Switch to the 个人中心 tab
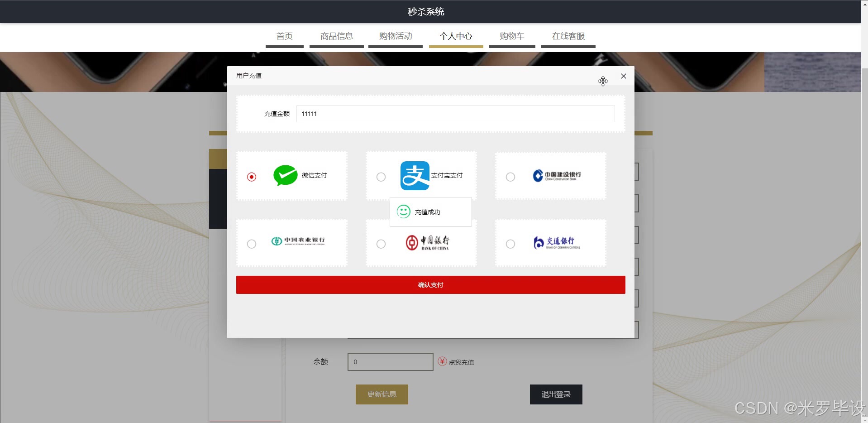The width and height of the screenshot is (868, 423). 456,36
